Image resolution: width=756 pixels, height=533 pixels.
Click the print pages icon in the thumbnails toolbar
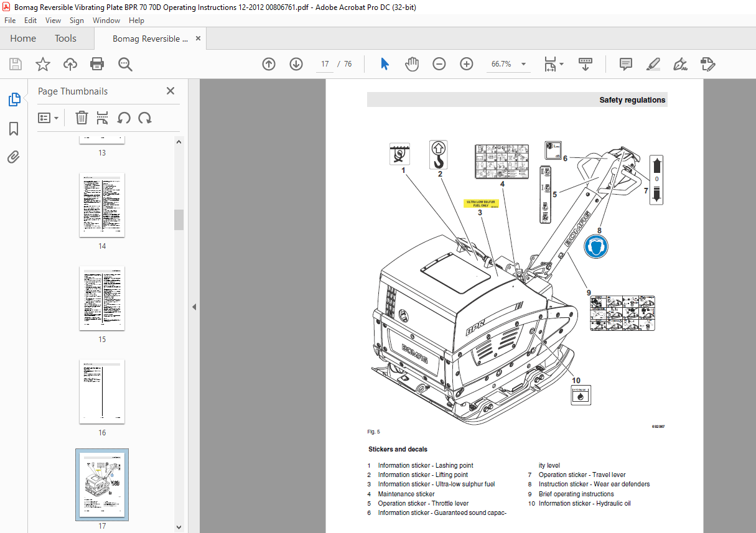pos(103,118)
